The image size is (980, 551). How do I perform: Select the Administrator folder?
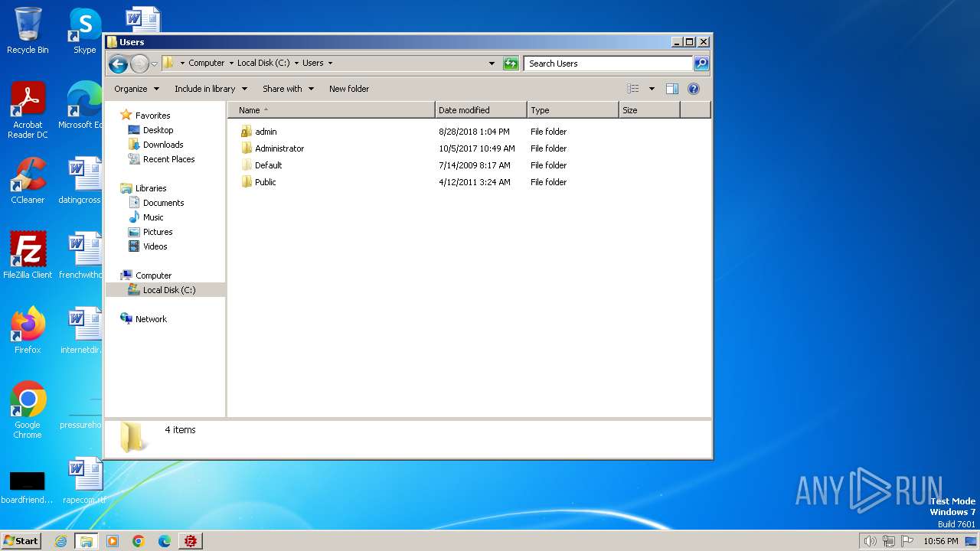279,148
